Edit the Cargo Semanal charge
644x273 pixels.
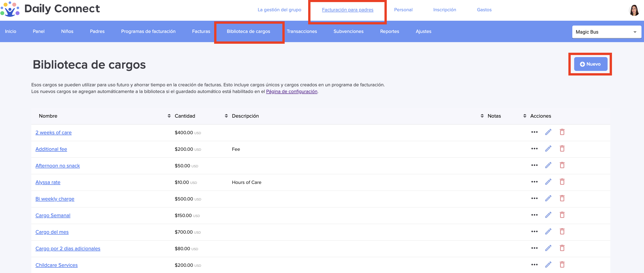(548, 215)
